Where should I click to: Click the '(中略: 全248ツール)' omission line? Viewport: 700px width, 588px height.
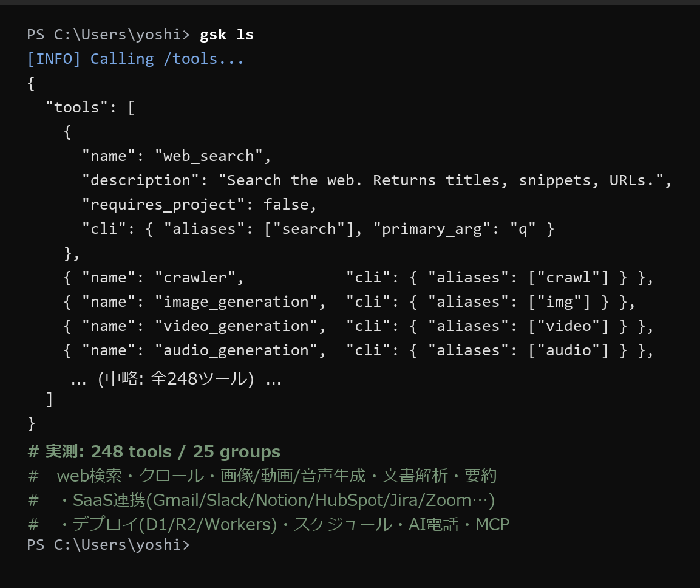click(x=176, y=379)
